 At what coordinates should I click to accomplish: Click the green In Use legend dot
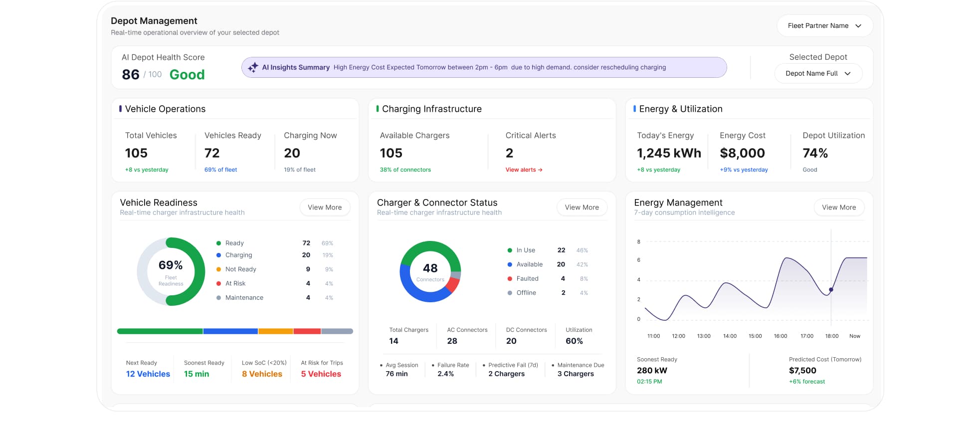pos(510,250)
